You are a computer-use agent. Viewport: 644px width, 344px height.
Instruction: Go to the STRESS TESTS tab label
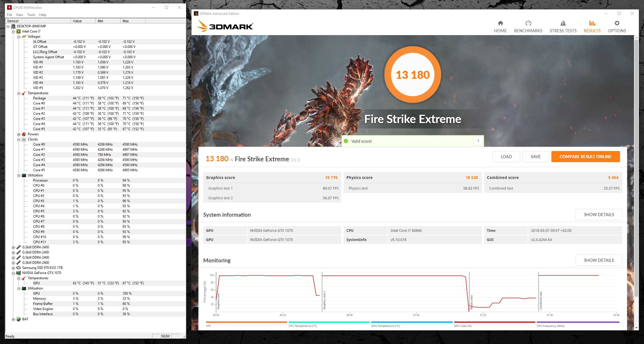tap(563, 31)
